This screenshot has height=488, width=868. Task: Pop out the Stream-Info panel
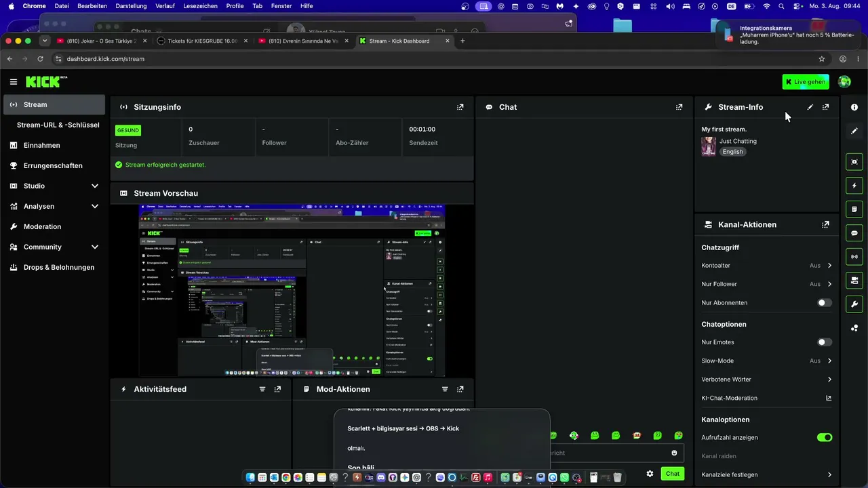click(825, 107)
